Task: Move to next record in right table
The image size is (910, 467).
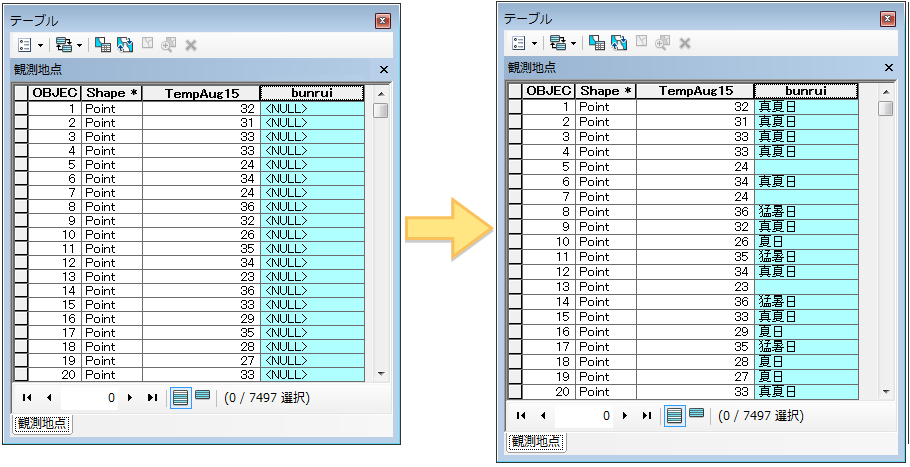Action: (x=625, y=415)
